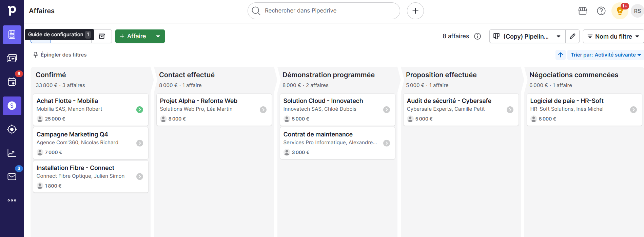Open Contacts from the sidebar card icon
The height and width of the screenshot is (237, 644).
point(12,58)
